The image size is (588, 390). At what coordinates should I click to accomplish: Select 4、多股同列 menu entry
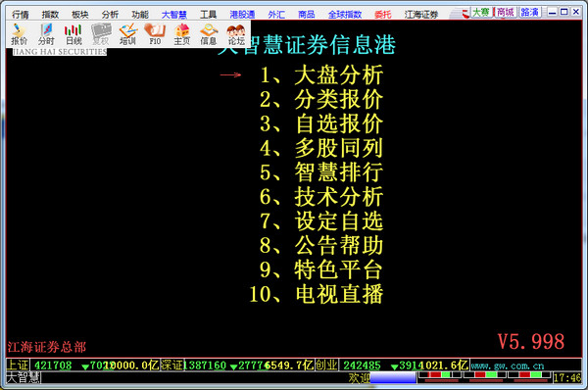click(x=321, y=148)
